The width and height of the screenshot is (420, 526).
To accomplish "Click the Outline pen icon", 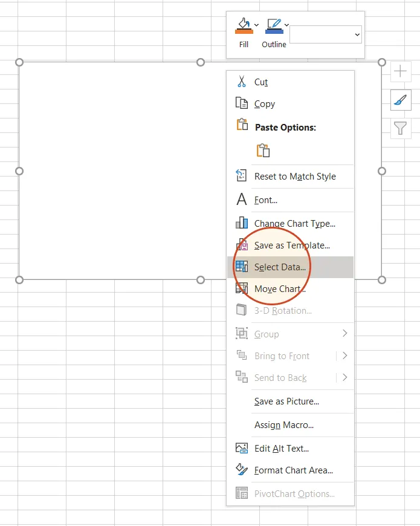I will click(273, 27).
